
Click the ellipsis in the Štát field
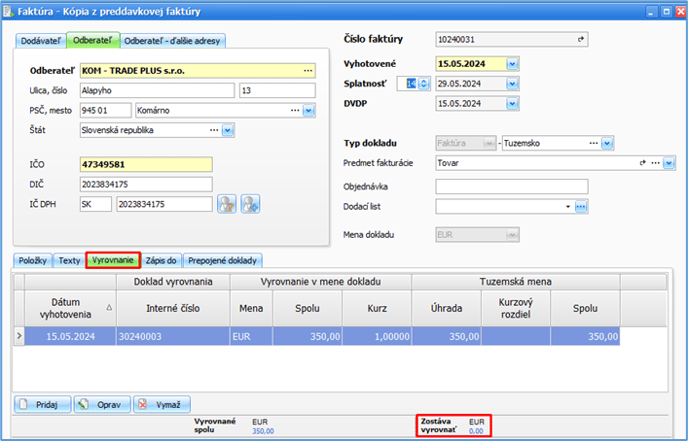(x=213, y=129)
